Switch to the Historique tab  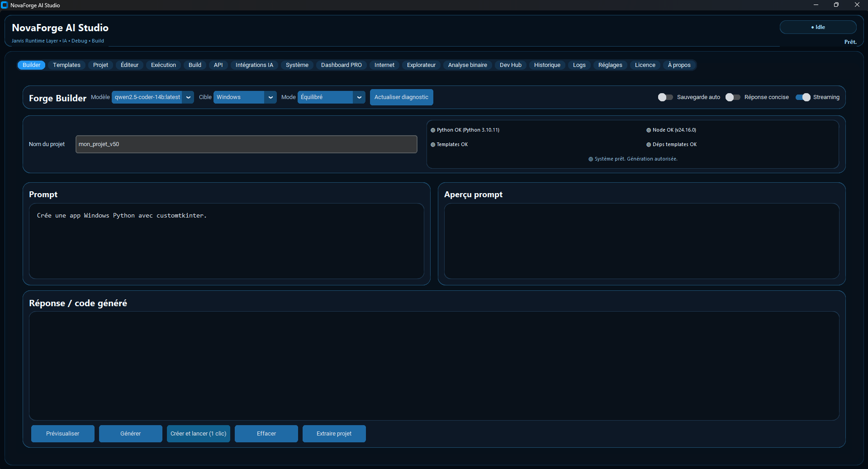547,65
